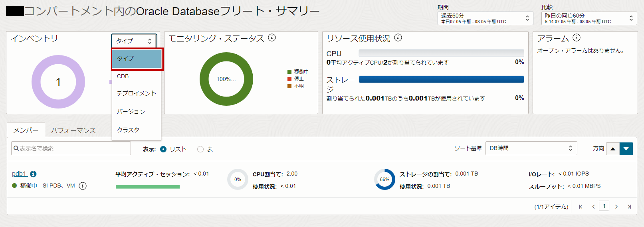Screen dimensions: 644x227
Task: Select the リスト display radio button
Action: [163, 149]
